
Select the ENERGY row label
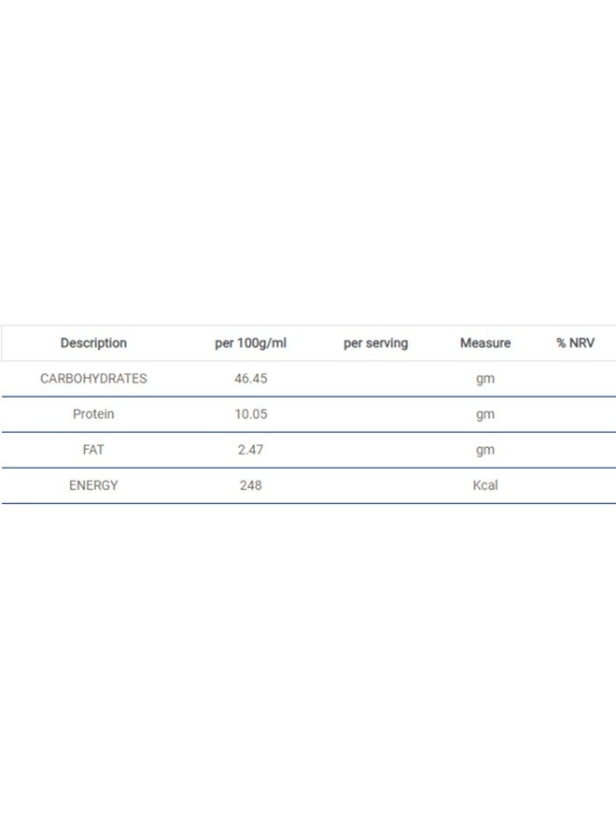[x=93, y=485]
